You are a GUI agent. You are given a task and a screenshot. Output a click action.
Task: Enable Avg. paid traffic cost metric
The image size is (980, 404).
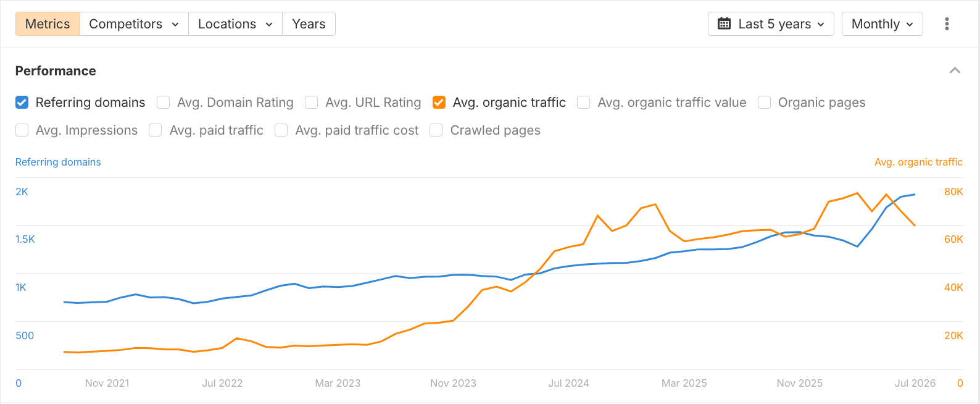[281, 130]
